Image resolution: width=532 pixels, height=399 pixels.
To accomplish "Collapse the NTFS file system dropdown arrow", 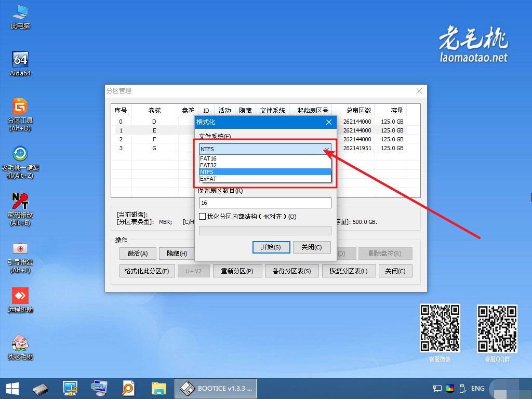I will point(326,149).
